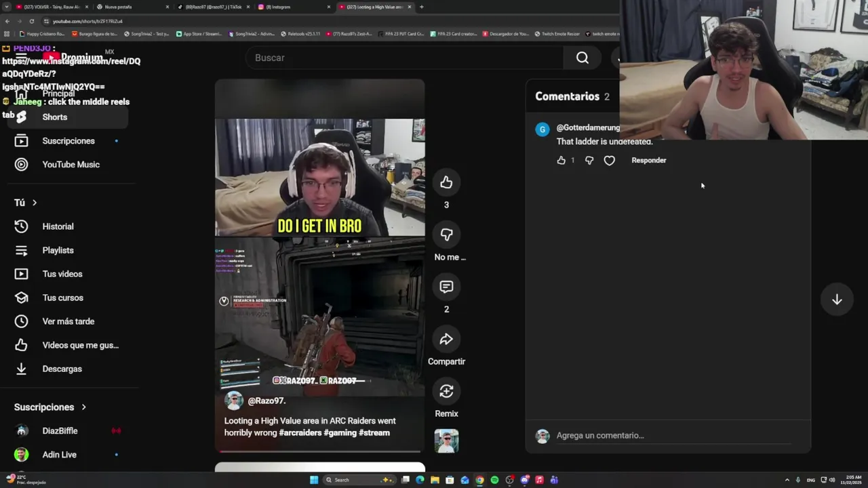868x488 pixels.
Task: Show hidden system tray icons
Action: (x=787, y=480)
